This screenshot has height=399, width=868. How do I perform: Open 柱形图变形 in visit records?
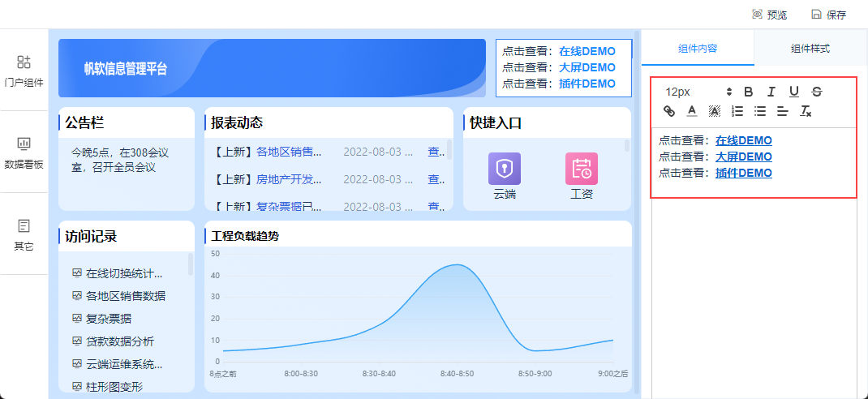[114, 387]
